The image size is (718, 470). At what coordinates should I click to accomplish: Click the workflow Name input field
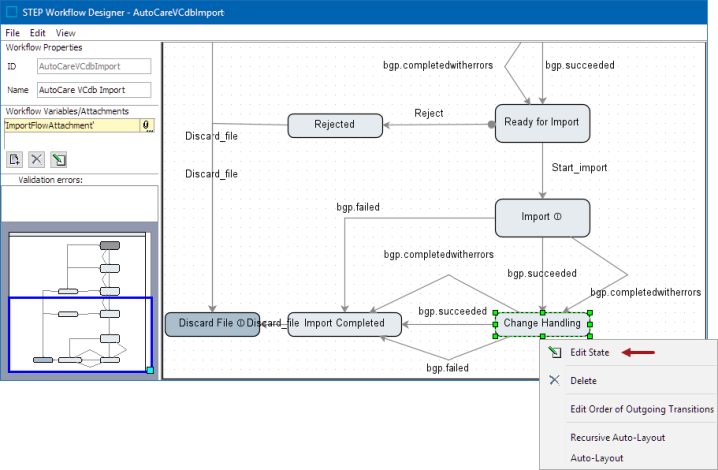click(94, 90)
